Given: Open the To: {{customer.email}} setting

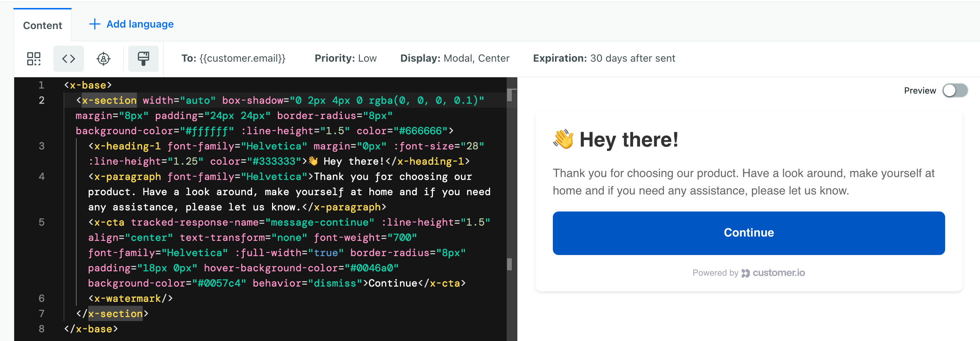Looking at the screenshot, I should click(233, 58).
